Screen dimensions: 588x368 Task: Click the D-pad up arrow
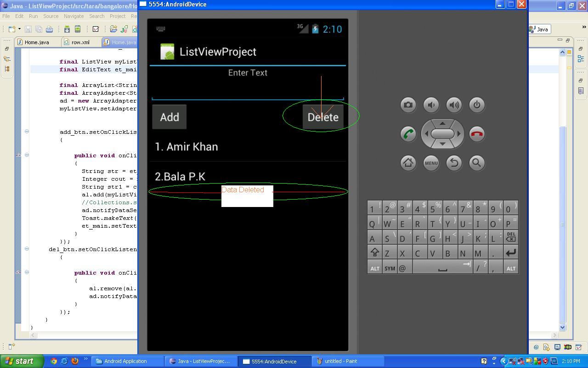point(442,123)
